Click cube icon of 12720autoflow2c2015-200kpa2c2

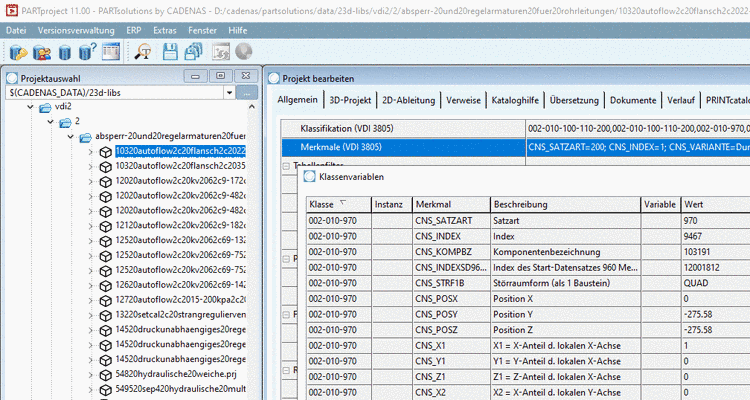(105, 300)
